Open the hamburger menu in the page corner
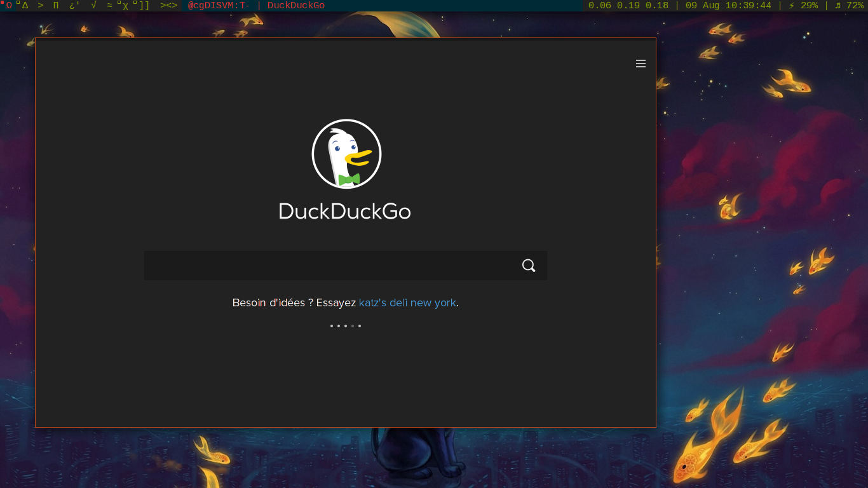Screen dimensions: 868x488 pos(641,64)
